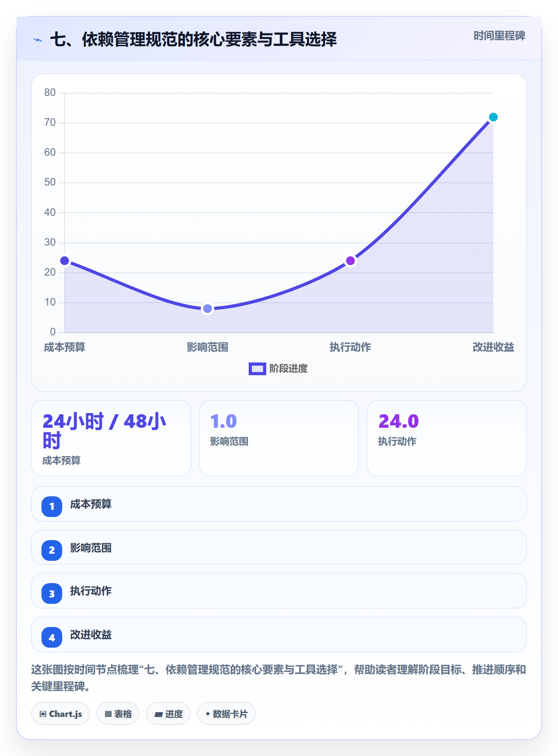Viewport: 558px width, 756px height.
Task: Click the 阶段进度 legend label
Action: click(x=288, y=369)
